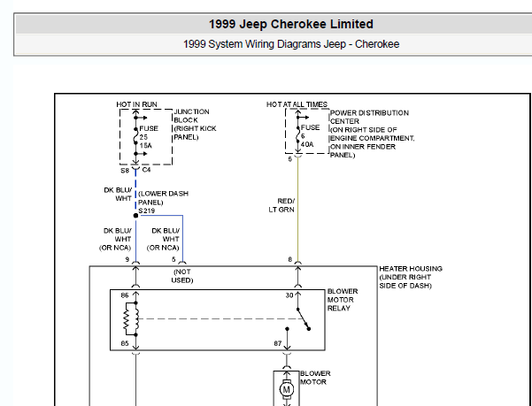Click the 'DK BLU/ WHT' label beside dashed wire
Screen dimensions: 532x406
click(x=118, y=195)
